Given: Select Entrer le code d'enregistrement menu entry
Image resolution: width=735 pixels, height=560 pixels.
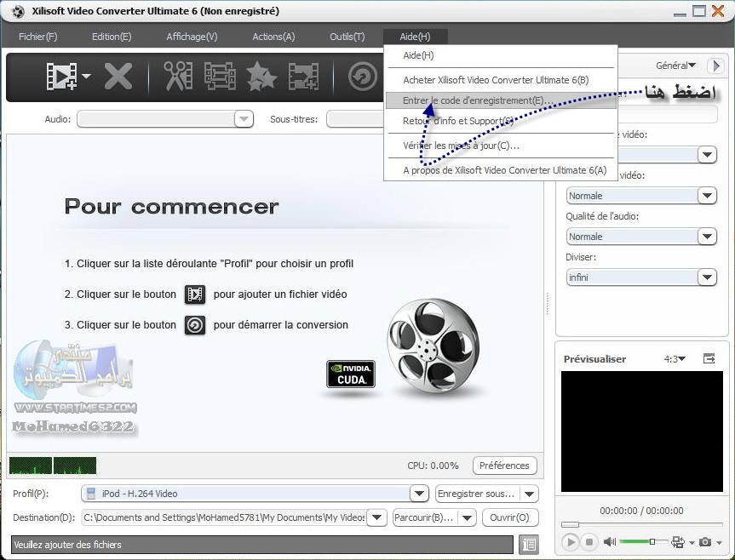Looking at the screenshot, I should (479, 100).
